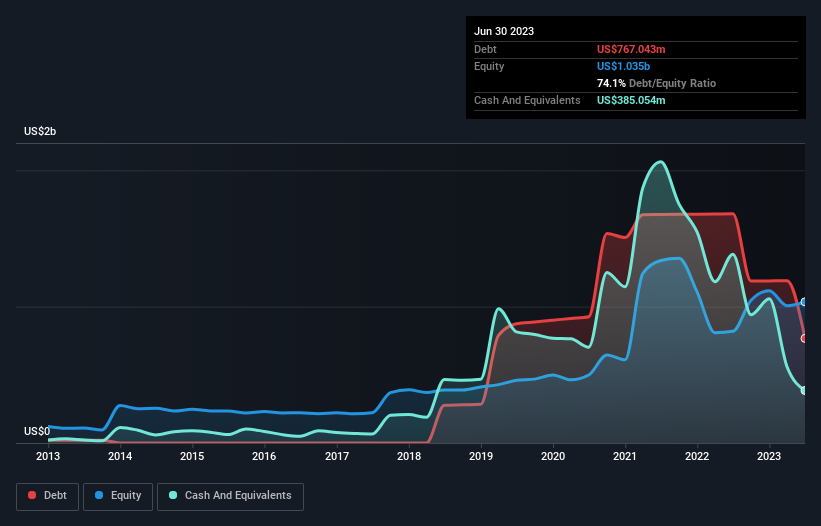The image size is (821, 526).
Task: Click the 2018 x-axis label
Action: pyautogui.click(x=409, y=456)
